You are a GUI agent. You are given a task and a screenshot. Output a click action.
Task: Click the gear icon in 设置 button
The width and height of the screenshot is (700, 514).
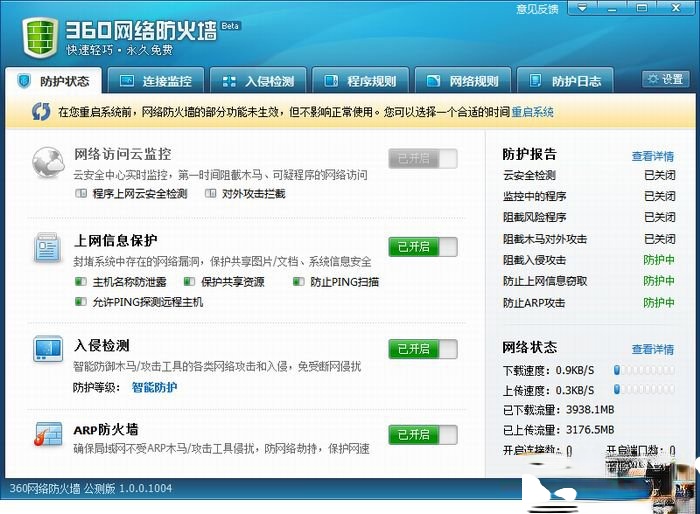[653, 79]
